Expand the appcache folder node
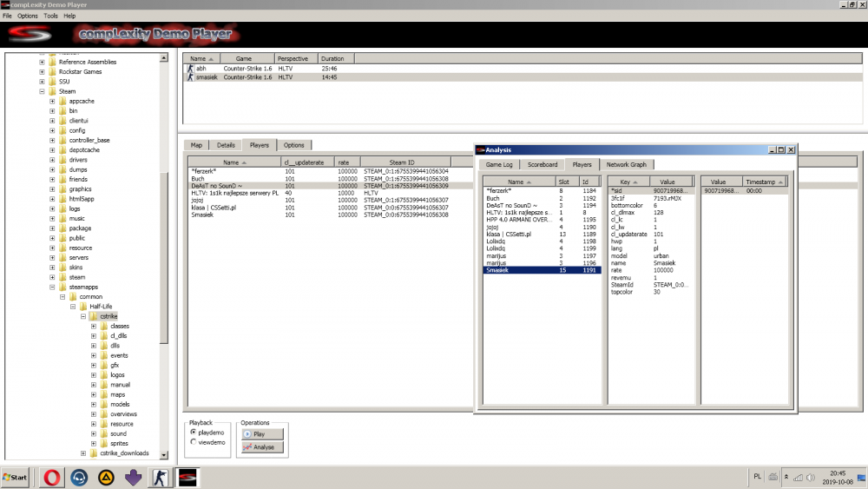The width and height of the screenshot is (868, 489). click(x=53, y=102)
